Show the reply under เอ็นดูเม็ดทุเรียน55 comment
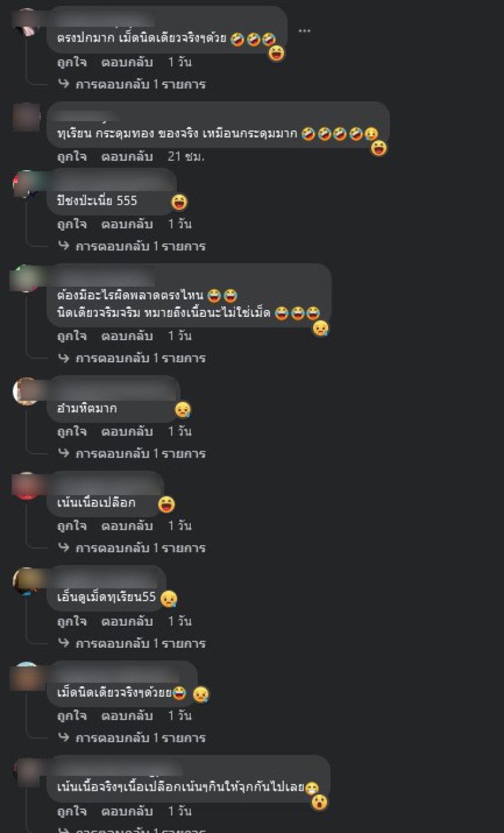504x833 pixels. pyautogui.click(x=132, y=644)
